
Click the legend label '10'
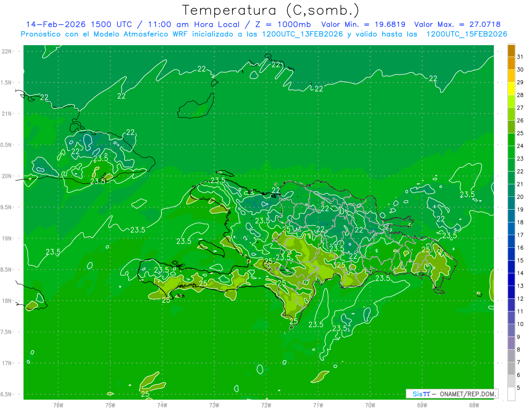coord(520,324)
